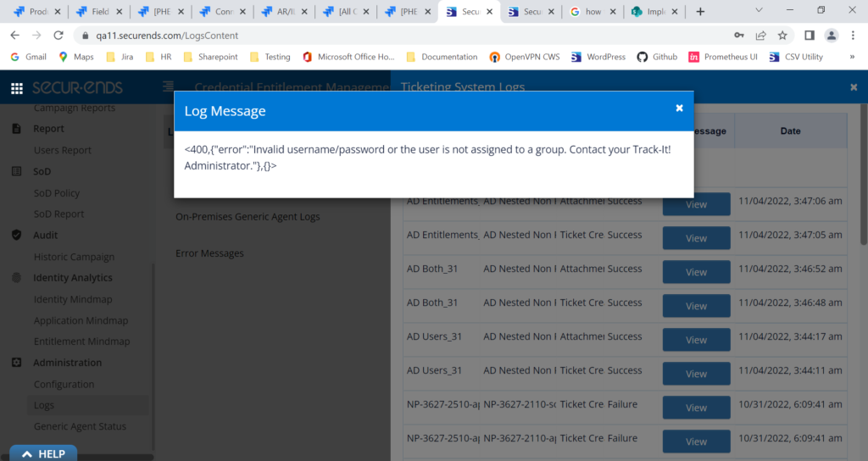Open WordPress bookmark
Image resolution: width=868 pixels, height=461 pixels.
(x=598, y=57)
